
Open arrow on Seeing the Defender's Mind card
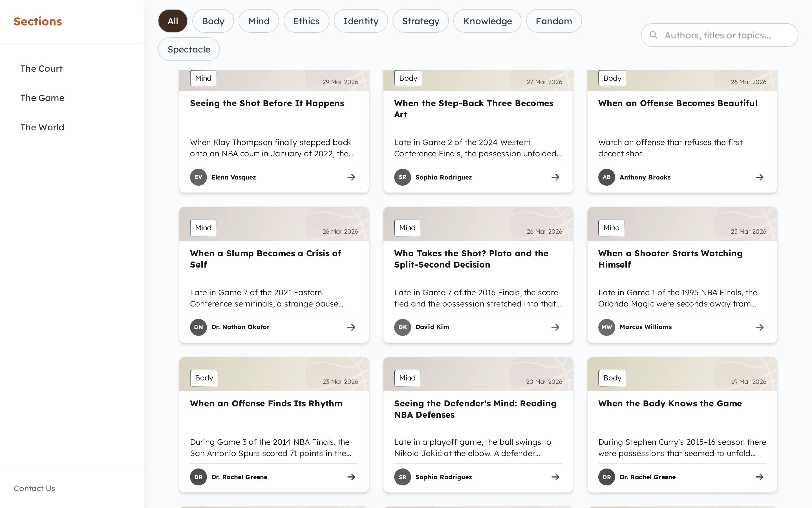pos(555,477)
